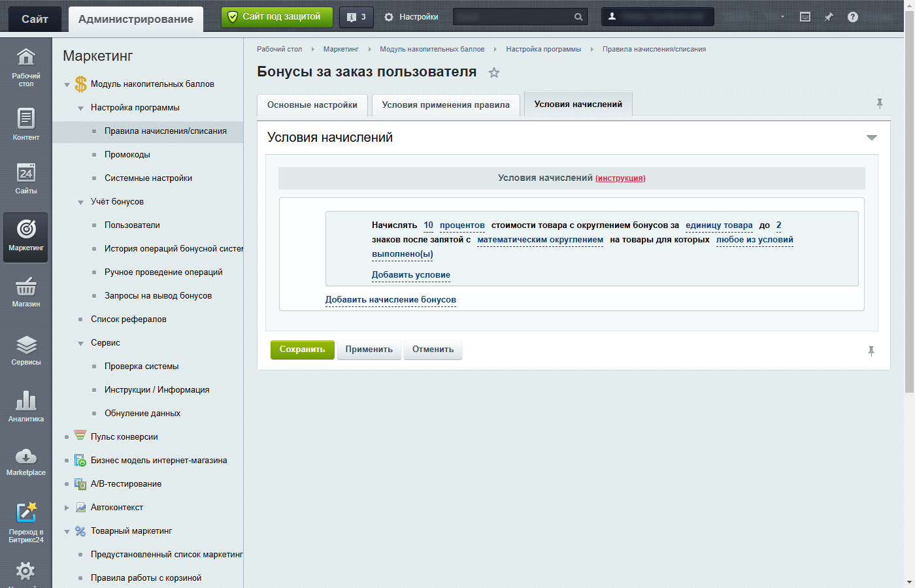This screenshot has height=588, width=915.
Task: Click the Сохранить button
Action: [x=302, y=350]
